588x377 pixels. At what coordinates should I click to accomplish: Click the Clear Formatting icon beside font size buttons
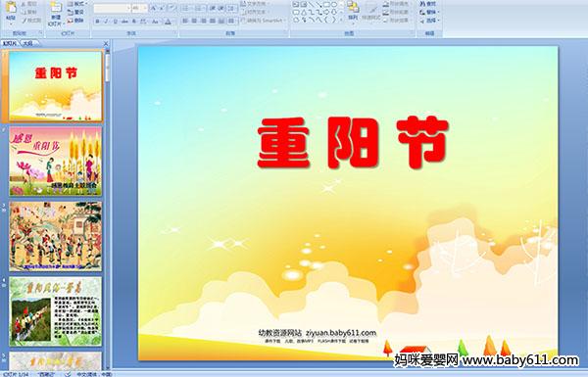click(x=171, y=8)
